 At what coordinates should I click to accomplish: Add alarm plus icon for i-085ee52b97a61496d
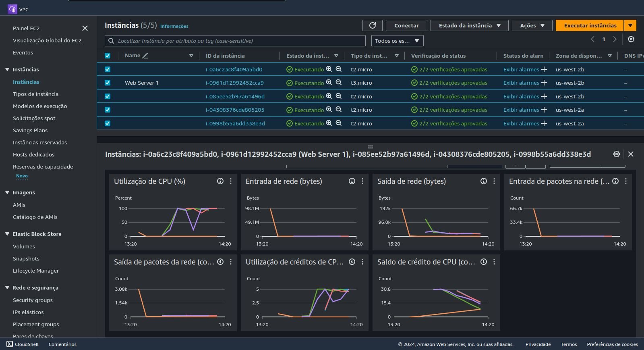point(544,96)
